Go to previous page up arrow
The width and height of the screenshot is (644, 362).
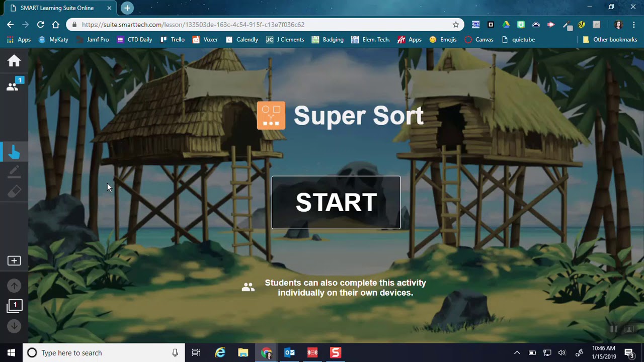14,286
